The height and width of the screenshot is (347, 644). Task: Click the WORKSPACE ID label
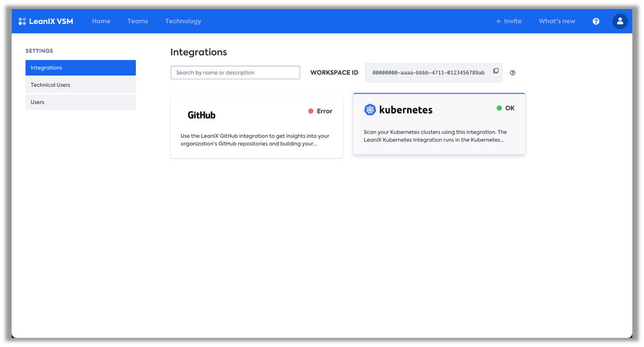(x=334, y=73)
